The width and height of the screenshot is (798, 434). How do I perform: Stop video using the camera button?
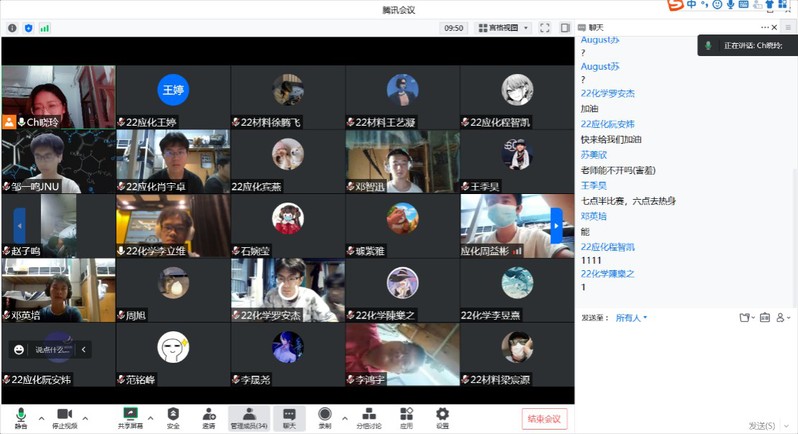pyautogui.click(x=65, y=416)
